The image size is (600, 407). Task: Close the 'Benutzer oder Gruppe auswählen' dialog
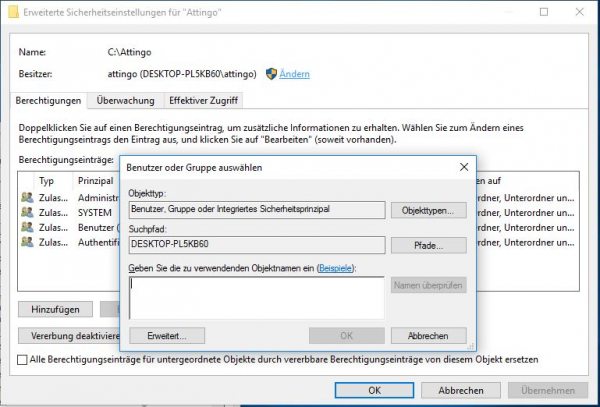463,168
